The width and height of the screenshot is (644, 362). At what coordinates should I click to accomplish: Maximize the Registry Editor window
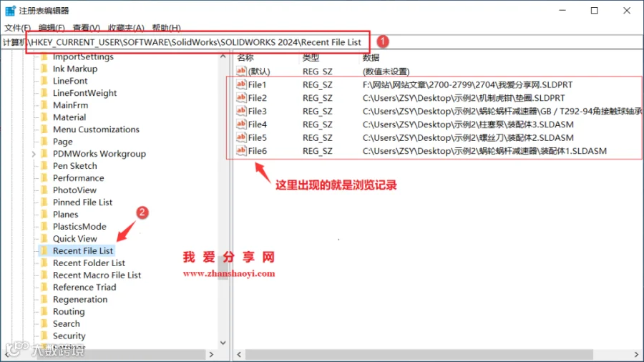(595, 11)
